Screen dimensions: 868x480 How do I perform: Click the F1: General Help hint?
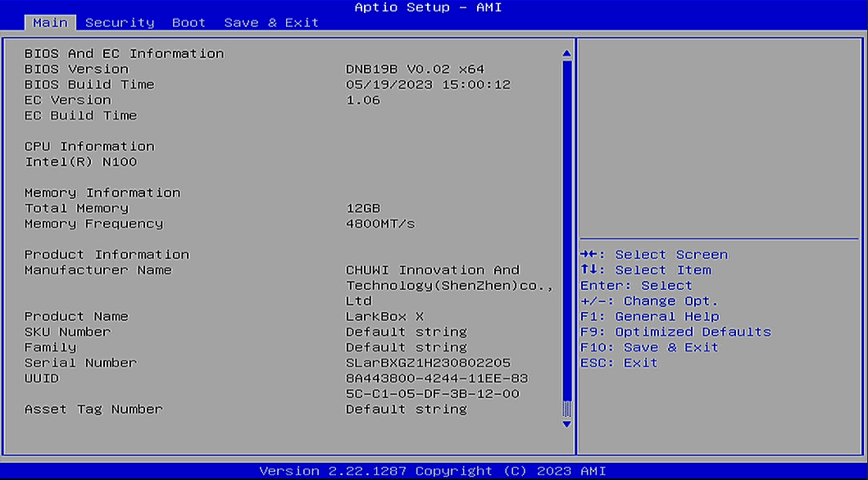click(x=650, y=317)
